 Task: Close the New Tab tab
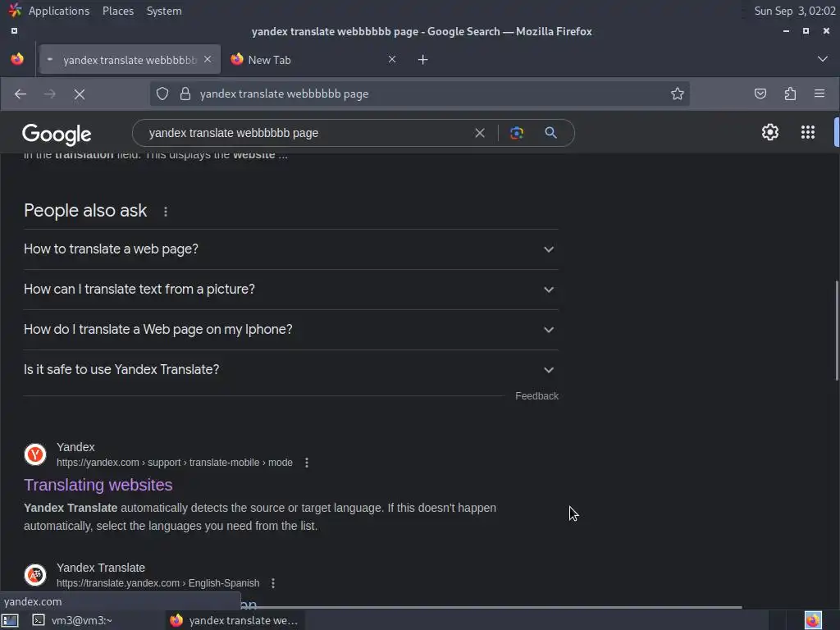coord(392,59)
